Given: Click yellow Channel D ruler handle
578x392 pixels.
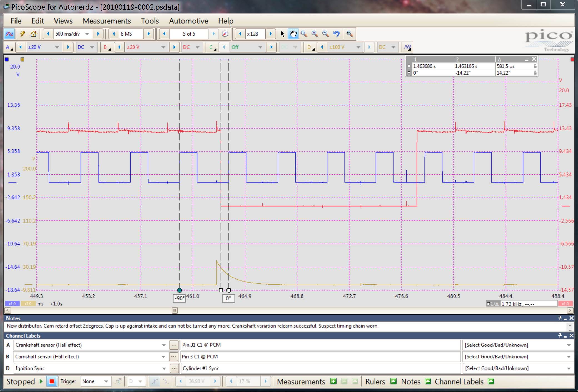Looking at the screenshot, I should [23, 59].
